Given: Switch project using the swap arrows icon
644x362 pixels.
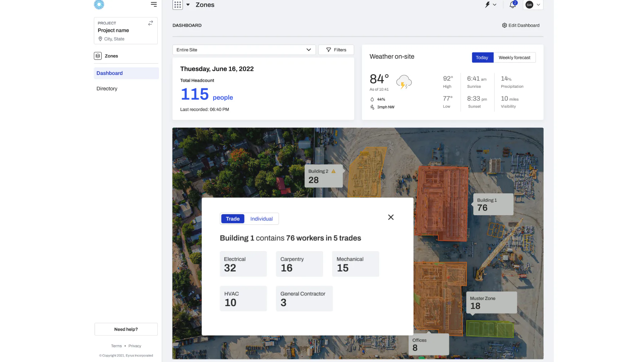Looking at the screenshot, I should click(x=151, y=23).
